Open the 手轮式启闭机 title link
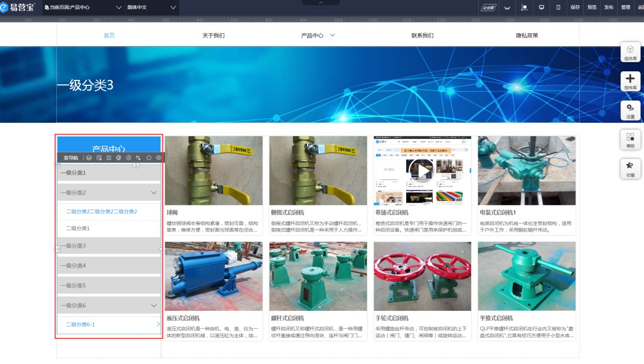This screenshot has height=364, width=644. tap(392, 318)
